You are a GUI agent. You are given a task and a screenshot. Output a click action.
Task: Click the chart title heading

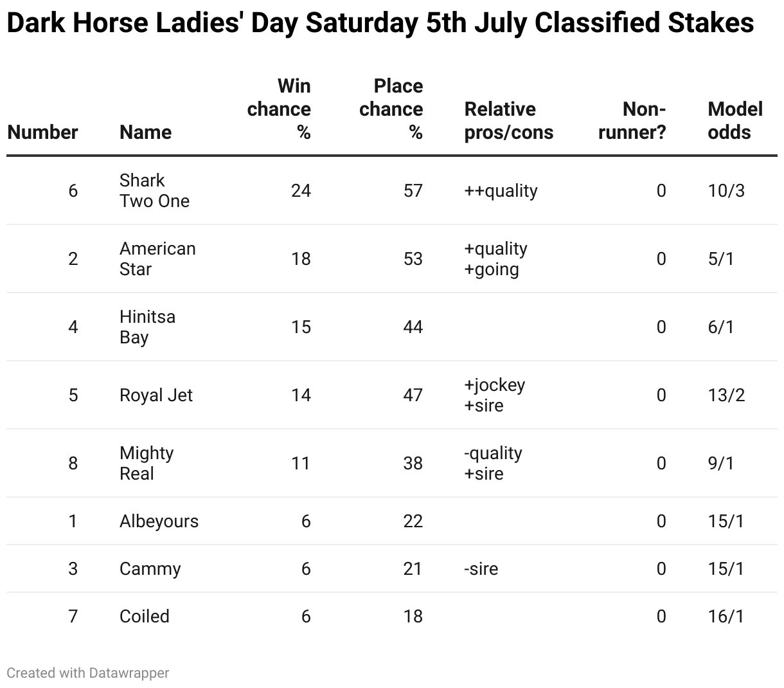380,23
